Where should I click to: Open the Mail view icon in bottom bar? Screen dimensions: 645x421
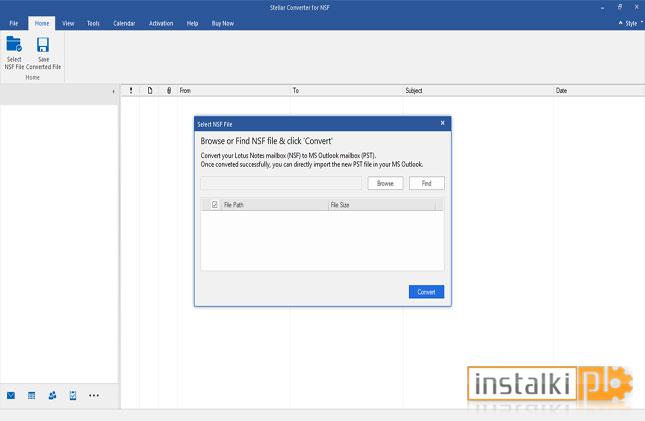tap(11, 395)
